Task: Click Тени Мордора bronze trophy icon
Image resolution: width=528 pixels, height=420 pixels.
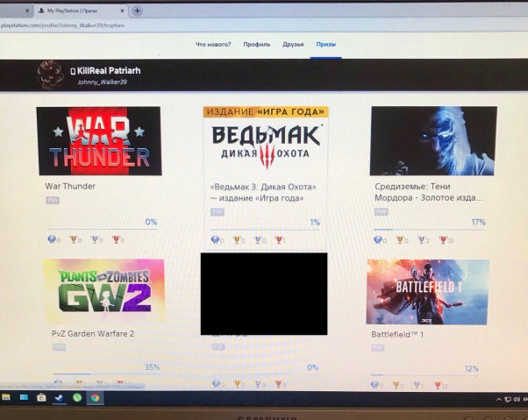Action: click(443, 239)
